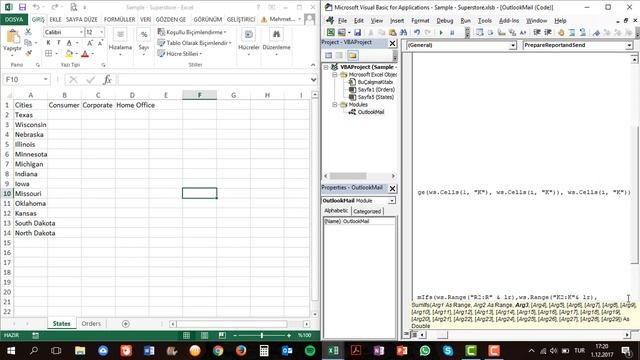Image resolution: width=640 pixels, height=360 pixels.
Task: Open Hücre Stilleri dropdown
Action: coord(180,53)
